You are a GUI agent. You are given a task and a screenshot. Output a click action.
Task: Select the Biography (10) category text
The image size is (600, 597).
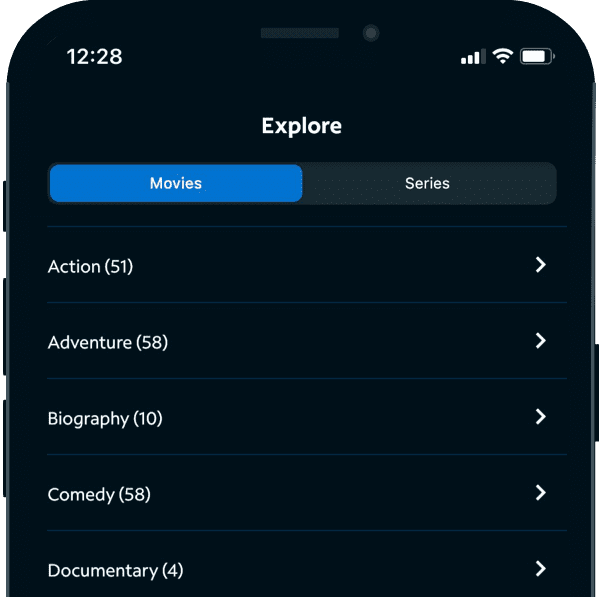(105, 419)
